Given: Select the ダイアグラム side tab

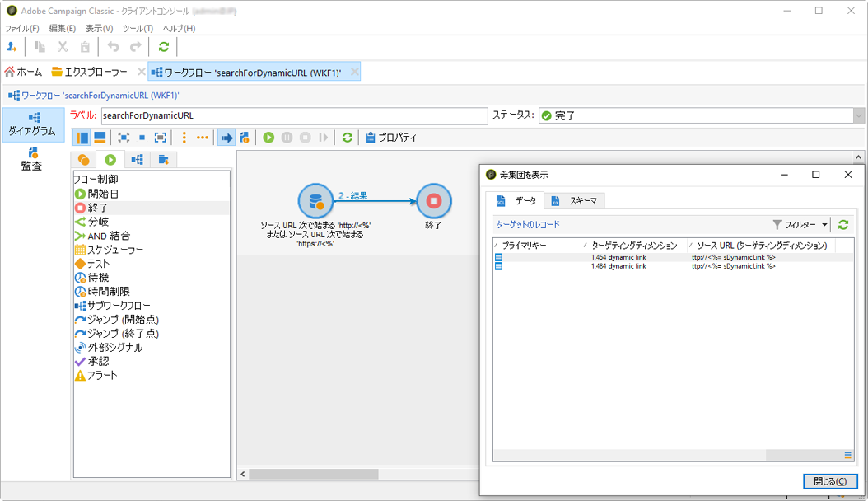Looking at the screenshot, I should tap(32, 124).
